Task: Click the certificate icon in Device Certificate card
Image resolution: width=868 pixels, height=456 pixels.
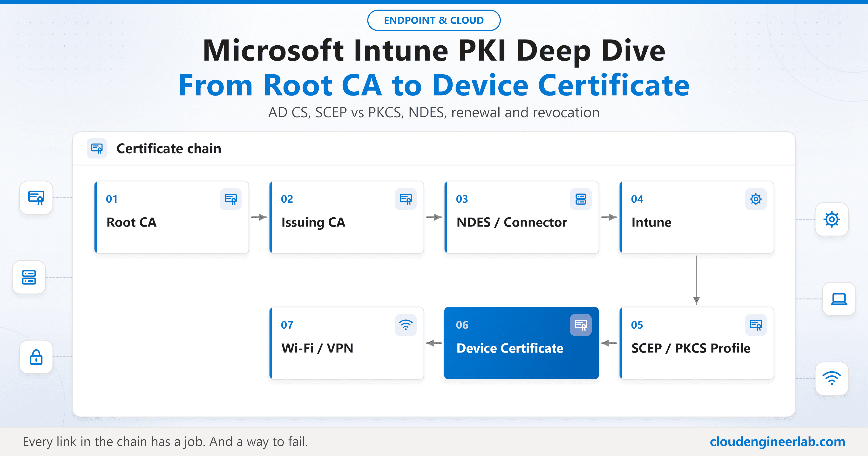Action: point(581,325)
